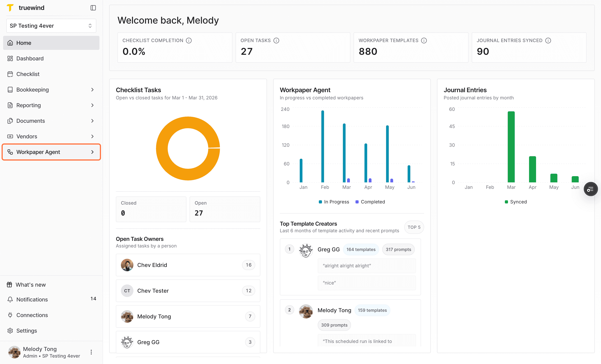Show info for Checklist Completion
The image size is (601, 364).
pyautogui.click(x=189, y=41)
